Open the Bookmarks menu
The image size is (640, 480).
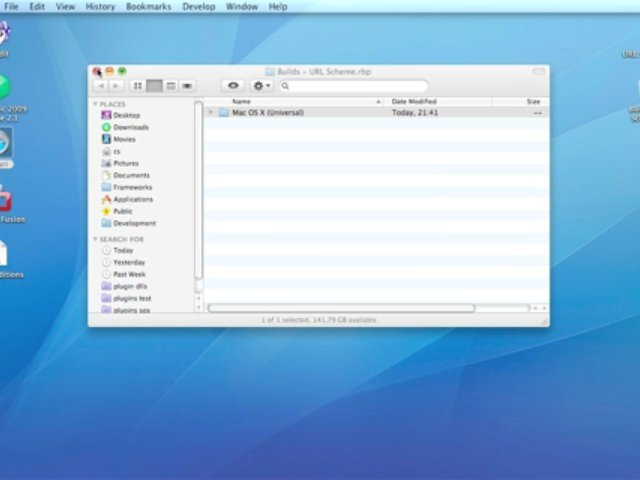click(x=148, y=6)
